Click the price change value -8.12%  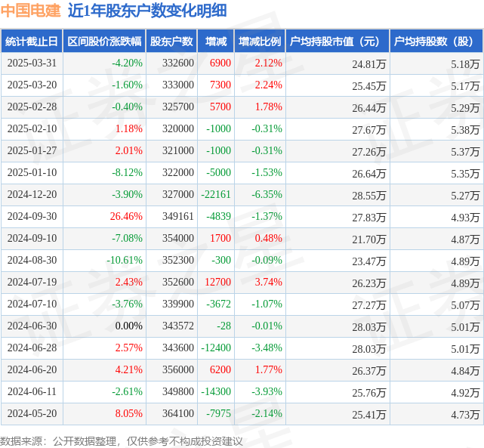click(127, 172)
